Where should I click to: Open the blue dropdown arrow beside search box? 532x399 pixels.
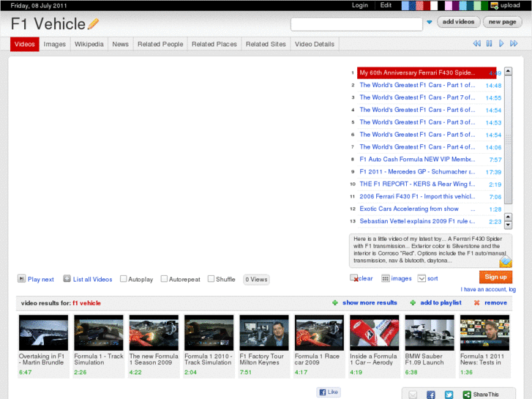(x=430, y=22)
